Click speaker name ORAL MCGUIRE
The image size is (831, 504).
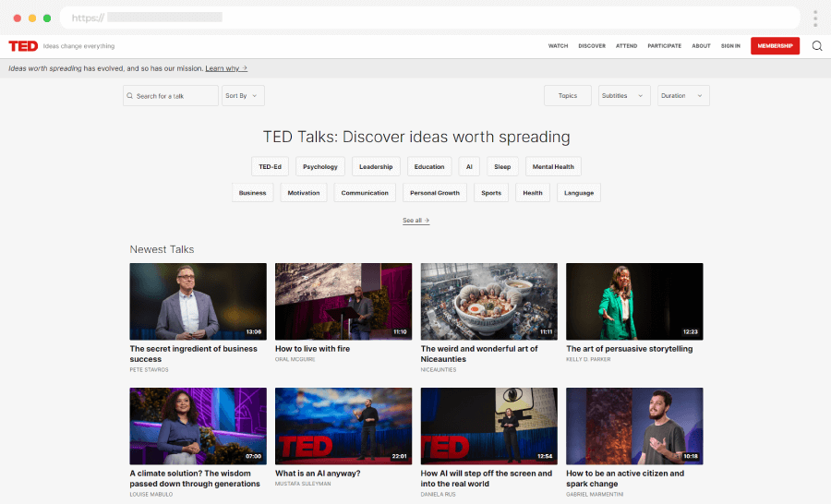point(295,359)
